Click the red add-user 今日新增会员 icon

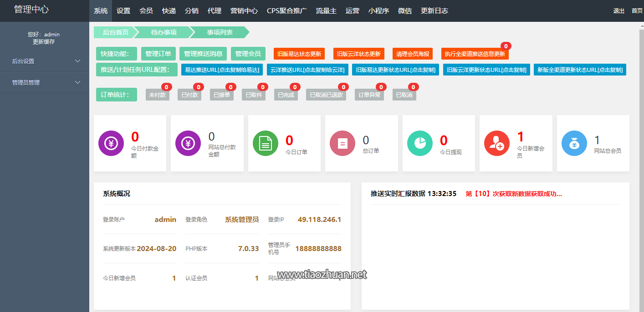click(497, 143)
